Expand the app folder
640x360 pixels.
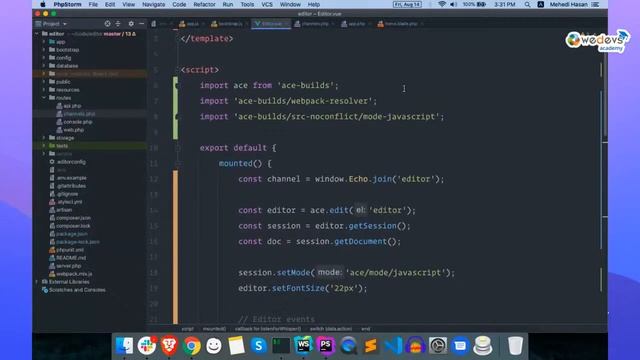coord(44,42)
